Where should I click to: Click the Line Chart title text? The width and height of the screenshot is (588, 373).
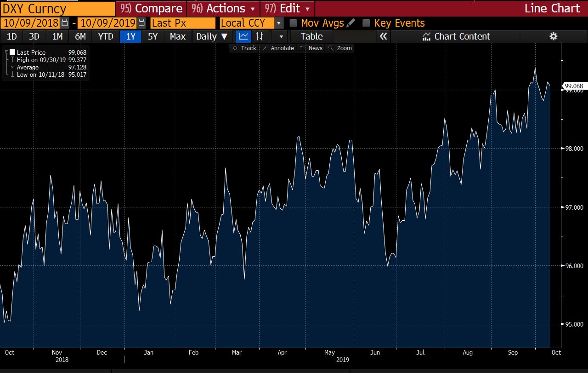coord(552,8)
